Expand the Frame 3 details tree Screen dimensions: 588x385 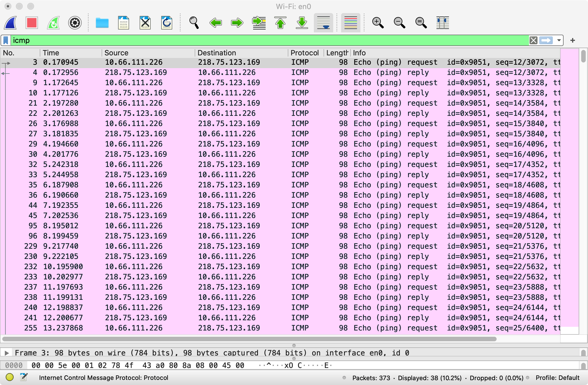pyautogui.click(x=7, y=353)
